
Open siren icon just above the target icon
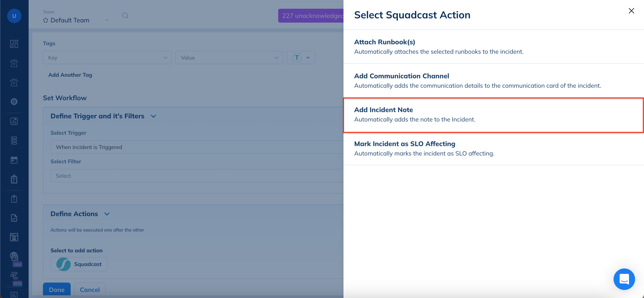(x=14, y=82)
